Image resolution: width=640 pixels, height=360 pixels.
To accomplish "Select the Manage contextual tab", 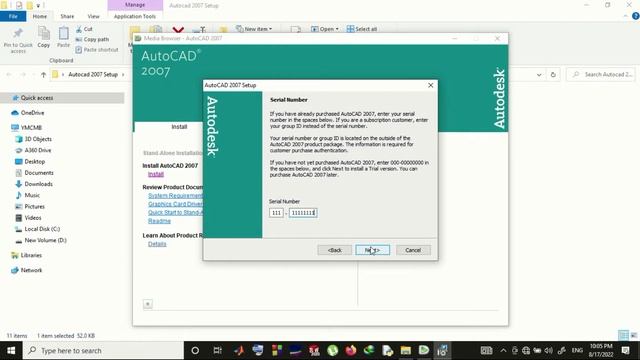I will (x=135, y=5).
